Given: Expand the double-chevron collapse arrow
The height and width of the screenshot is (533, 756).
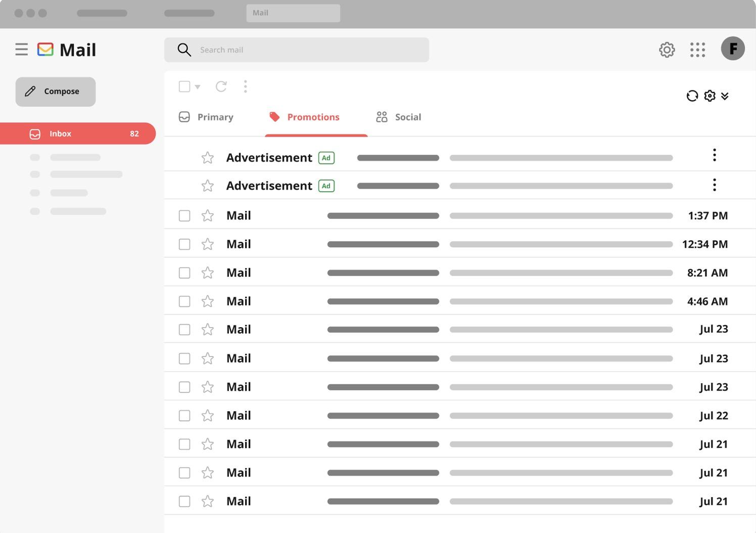Looking at the screenshot, I should pos(725,96).
